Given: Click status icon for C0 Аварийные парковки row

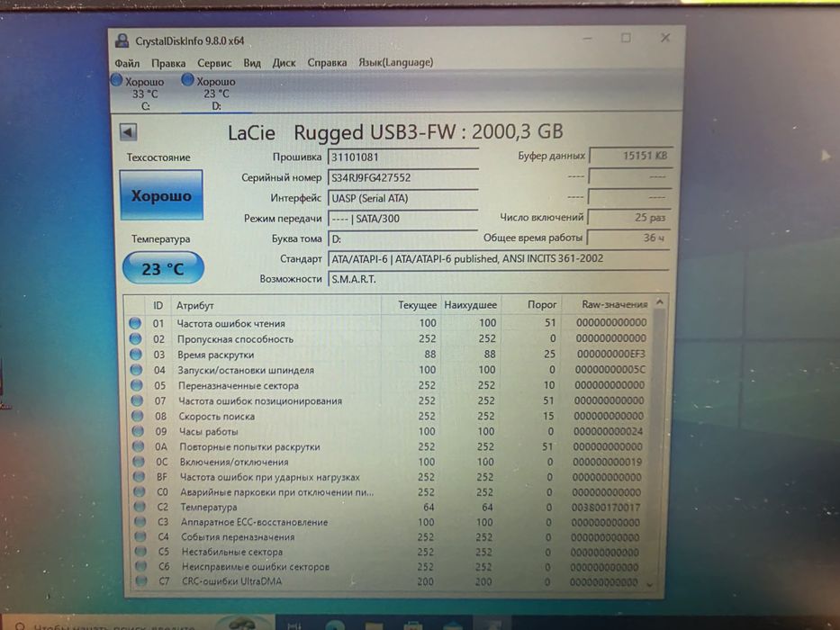Looking at the screenshot, I should [x=140, y=491].
